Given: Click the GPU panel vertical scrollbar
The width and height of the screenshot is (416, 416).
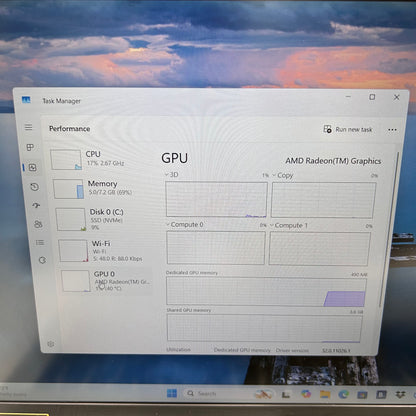Looking at the screenshot, I should 389,230.
